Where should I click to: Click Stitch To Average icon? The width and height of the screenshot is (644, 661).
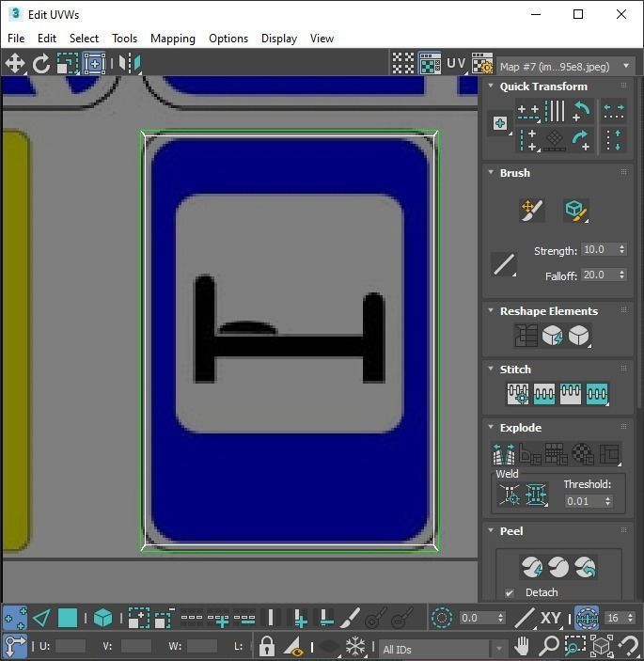(544, 394)
